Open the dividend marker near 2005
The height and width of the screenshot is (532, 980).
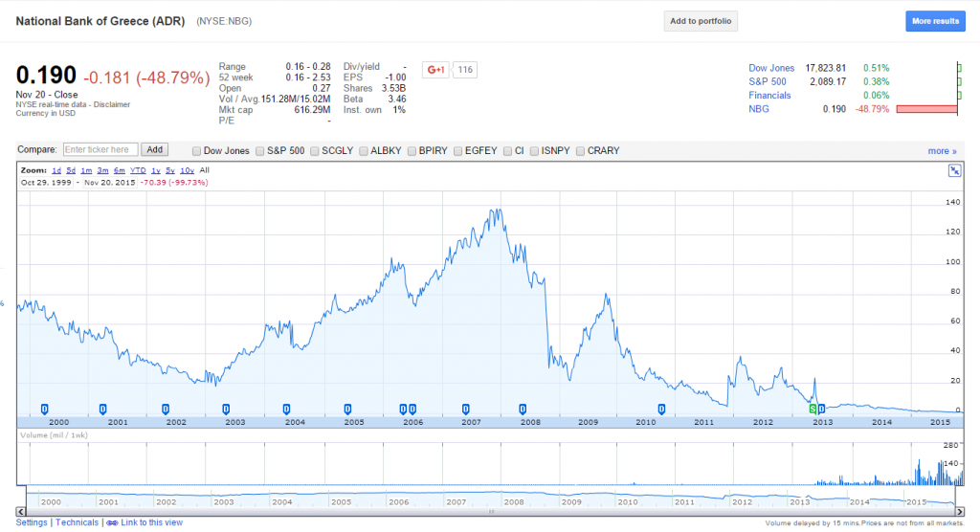(347, 409)
